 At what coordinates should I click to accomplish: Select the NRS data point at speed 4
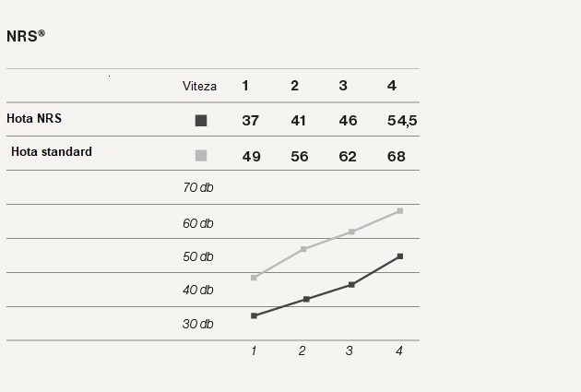400,256
